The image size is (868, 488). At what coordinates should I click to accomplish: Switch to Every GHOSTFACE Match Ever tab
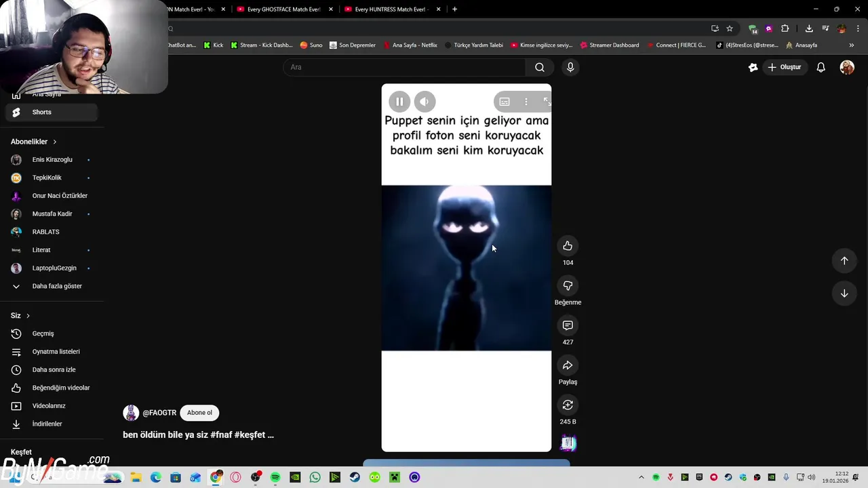coord(284,9)
